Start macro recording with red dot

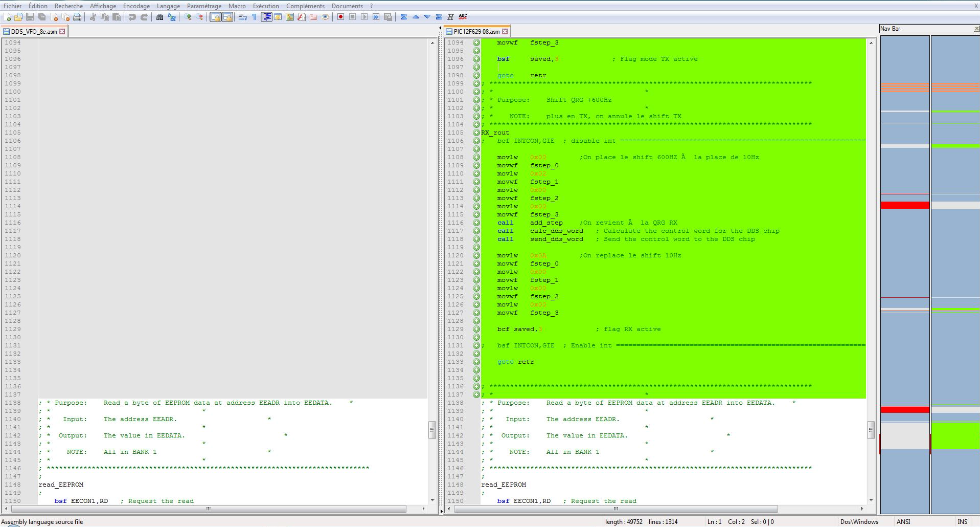click(x=341, y=17)
